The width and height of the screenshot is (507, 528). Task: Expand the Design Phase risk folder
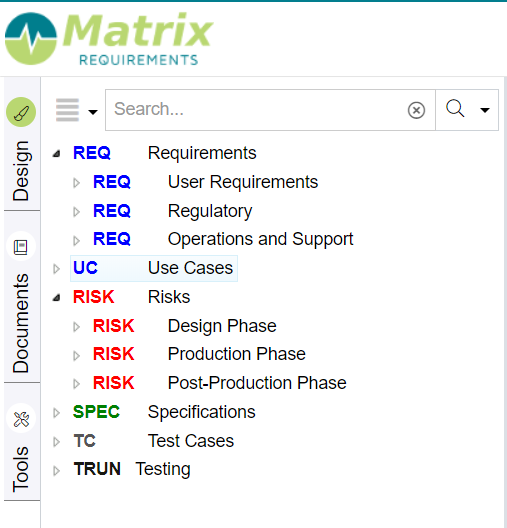pos(76,327)
